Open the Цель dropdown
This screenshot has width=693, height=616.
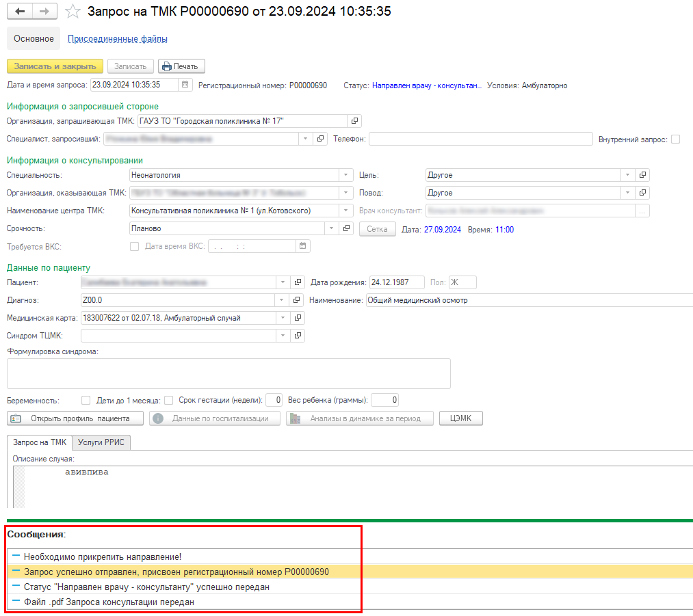pos(627,175)
